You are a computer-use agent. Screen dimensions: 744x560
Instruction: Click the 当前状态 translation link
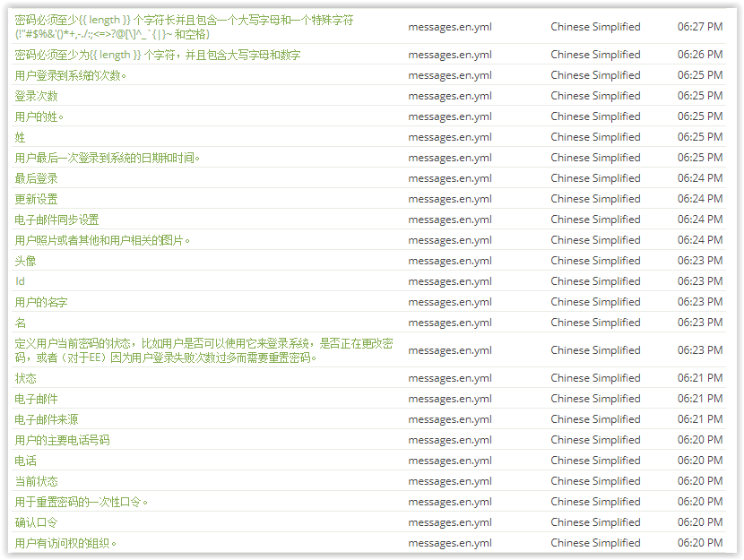pos(36,482)
